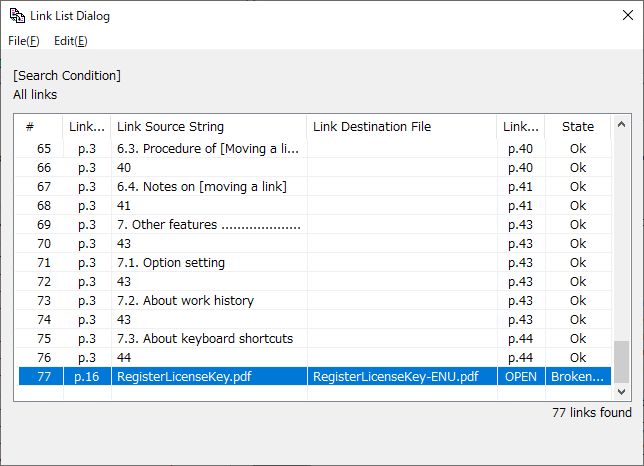Open the File(F) menu
Screen dimensions: 644x466
tap(24, 41)
